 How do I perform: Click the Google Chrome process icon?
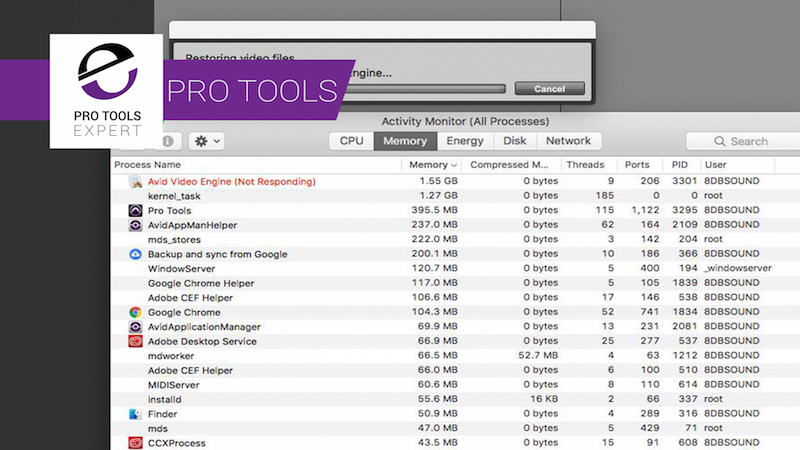(135, 312)
